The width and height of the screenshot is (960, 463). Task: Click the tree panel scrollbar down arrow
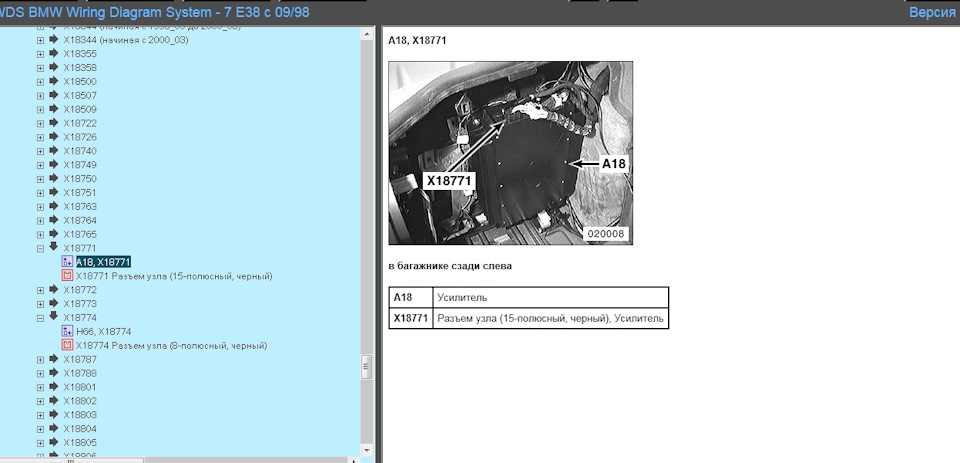pyautogui.click(x=367, y=450)
